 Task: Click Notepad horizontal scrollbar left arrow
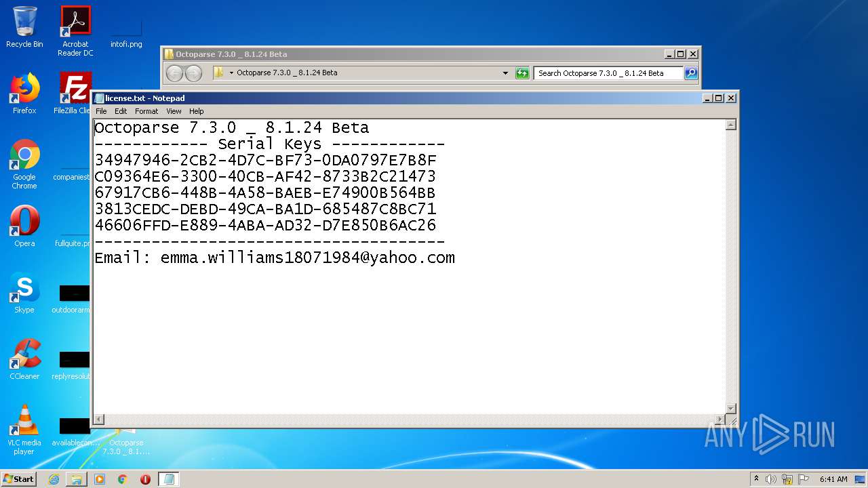(x=99, y=420)
